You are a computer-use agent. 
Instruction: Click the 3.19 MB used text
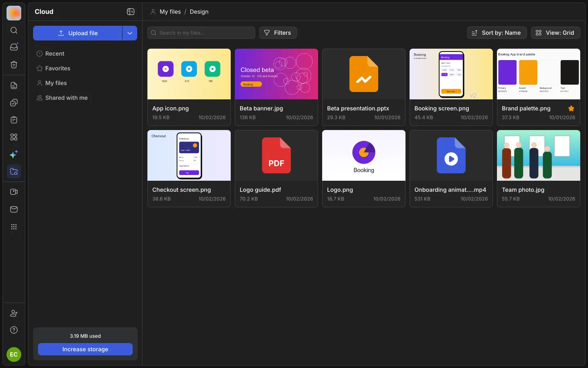pyautogui.click(x=85, y=336)
